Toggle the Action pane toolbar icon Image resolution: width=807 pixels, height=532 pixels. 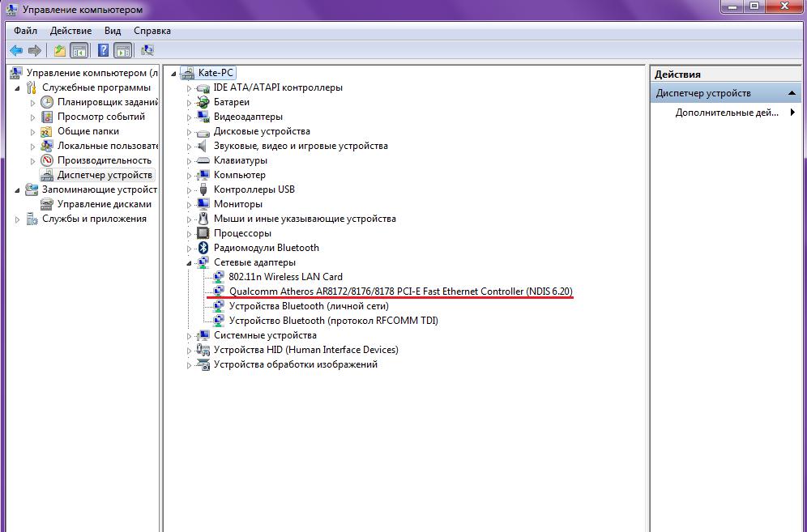tap(123, 50)
